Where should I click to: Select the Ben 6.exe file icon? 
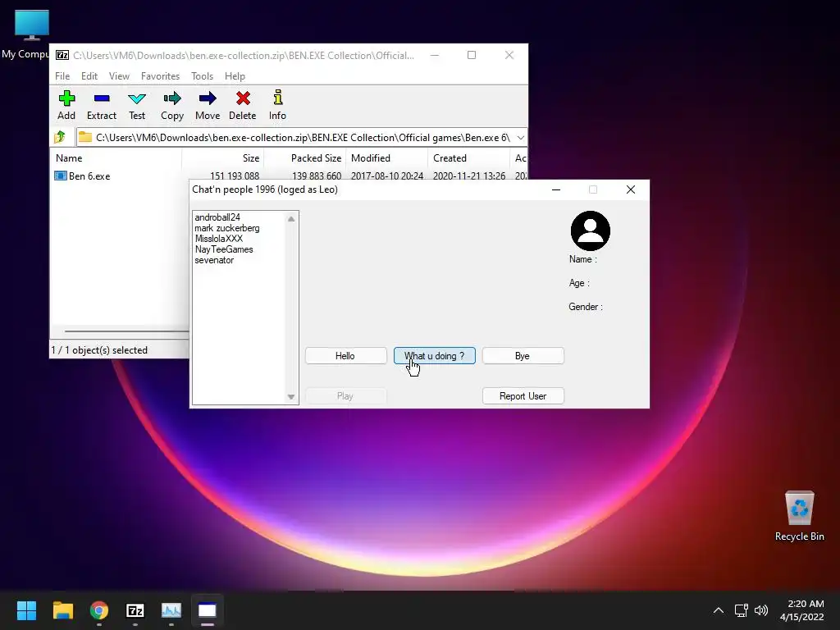tap(61, 176)
